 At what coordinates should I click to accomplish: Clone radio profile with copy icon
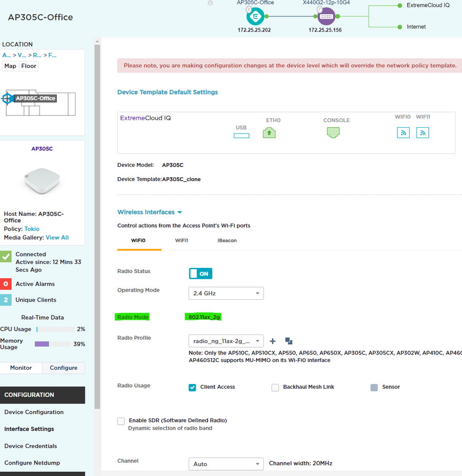(289, 341)
